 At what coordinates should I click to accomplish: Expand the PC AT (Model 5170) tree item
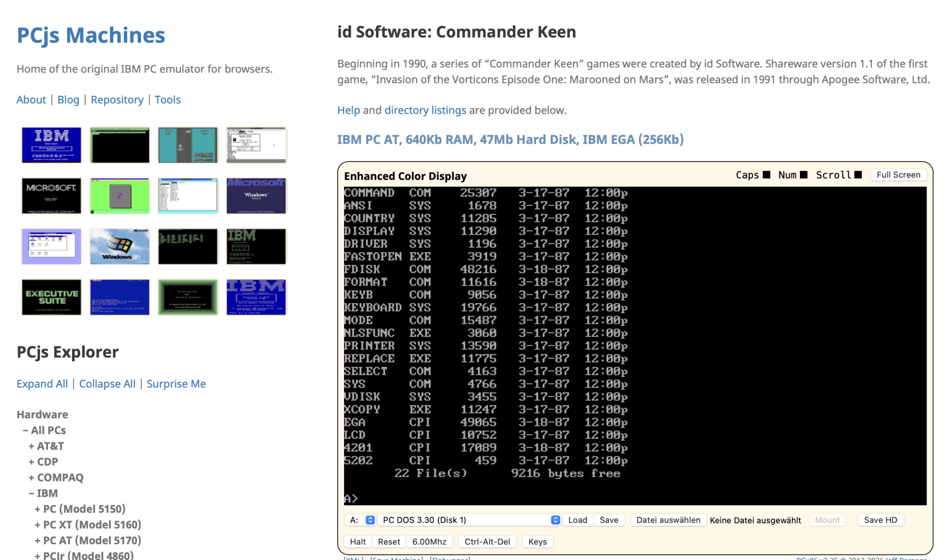pos(88,540)
